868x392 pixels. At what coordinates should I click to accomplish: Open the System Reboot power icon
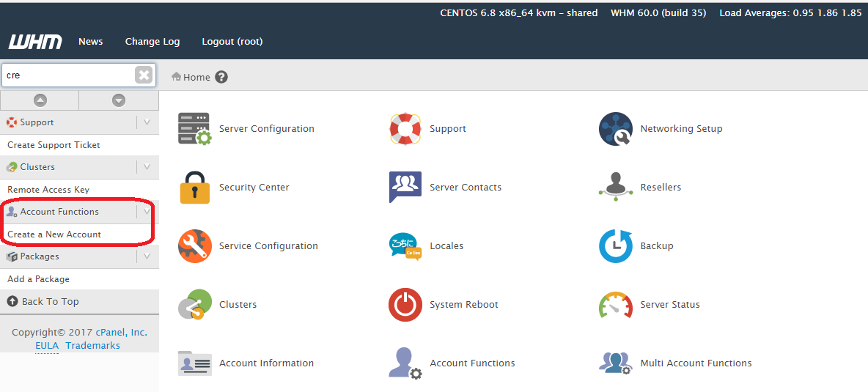[x=405, y=305]
